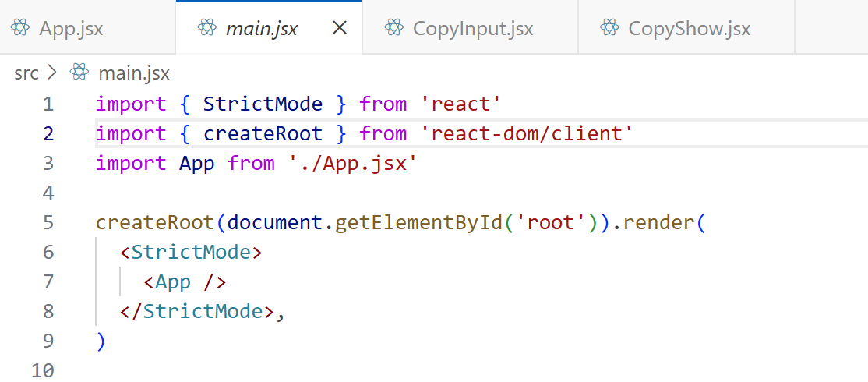This screenshot has width=868, height=382.
Task: Click the 'react' string on line 1
Action: [x=460, y=104]
